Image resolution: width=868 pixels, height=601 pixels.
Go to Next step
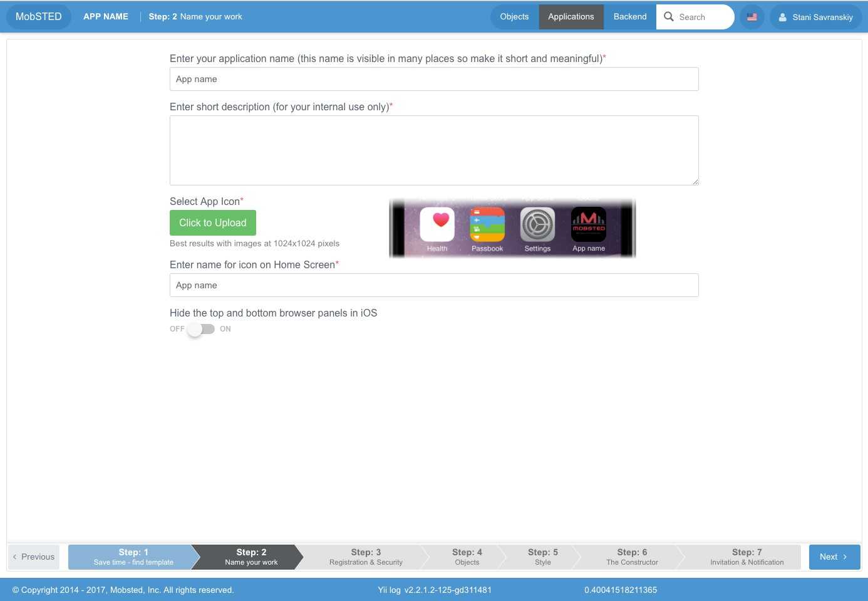tap(834, 557)
